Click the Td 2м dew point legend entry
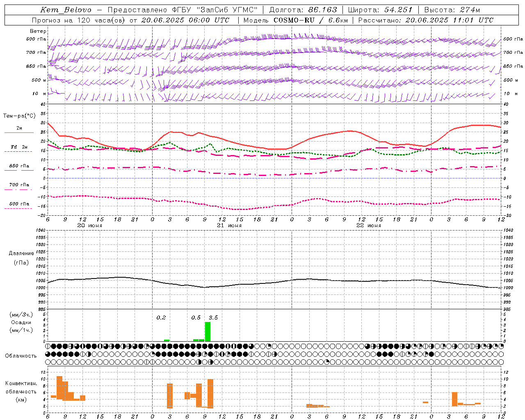The image size is (525, 420). click(x=19, y=147)
